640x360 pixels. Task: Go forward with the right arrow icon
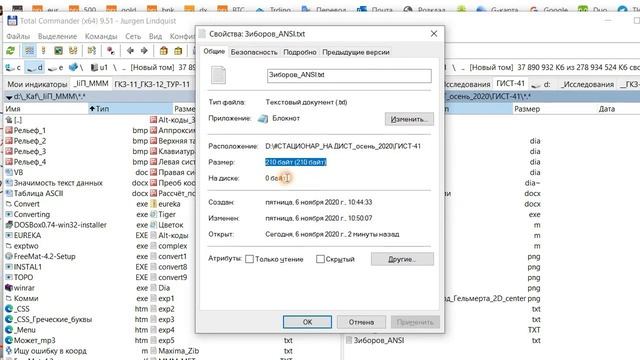pyautogui.click(x=144, y=51)
